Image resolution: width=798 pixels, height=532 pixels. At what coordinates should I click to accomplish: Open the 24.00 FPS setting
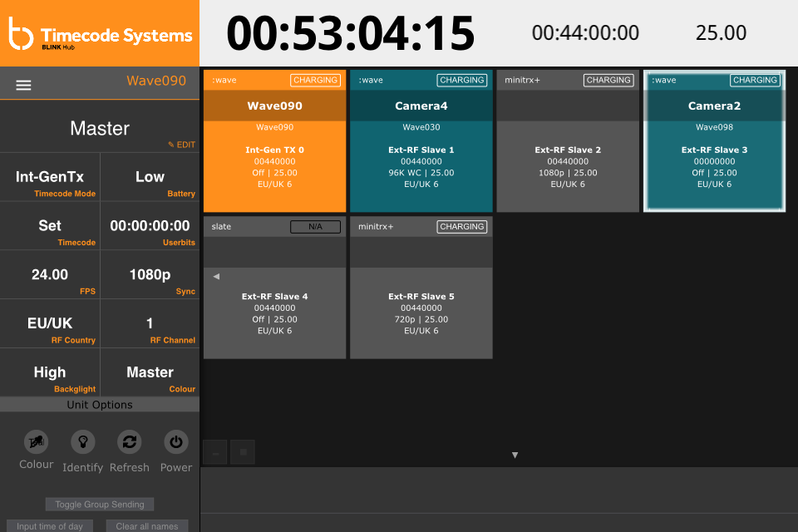click(x=50, y=275)
